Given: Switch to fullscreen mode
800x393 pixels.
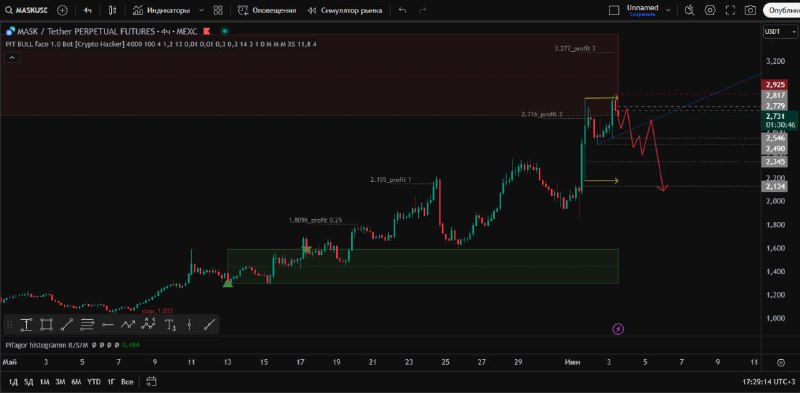Looking at the screenshot, I should (730, 10).
